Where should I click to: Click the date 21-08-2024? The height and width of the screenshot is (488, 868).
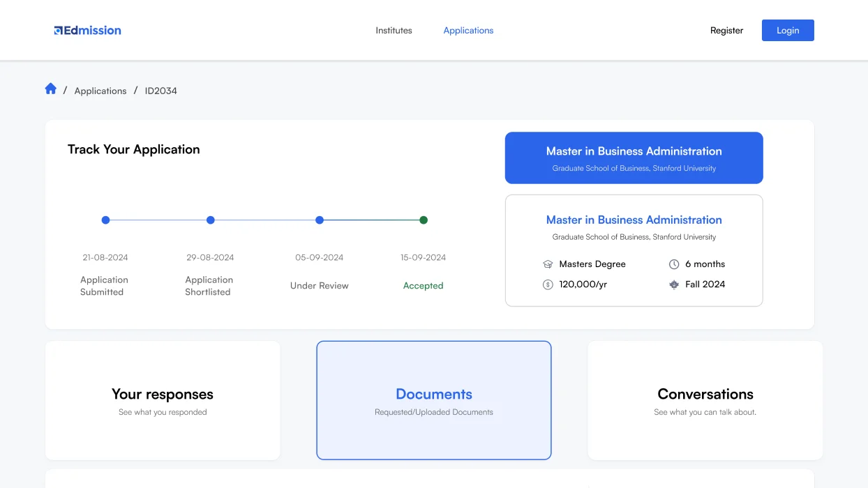click(105, 257)
